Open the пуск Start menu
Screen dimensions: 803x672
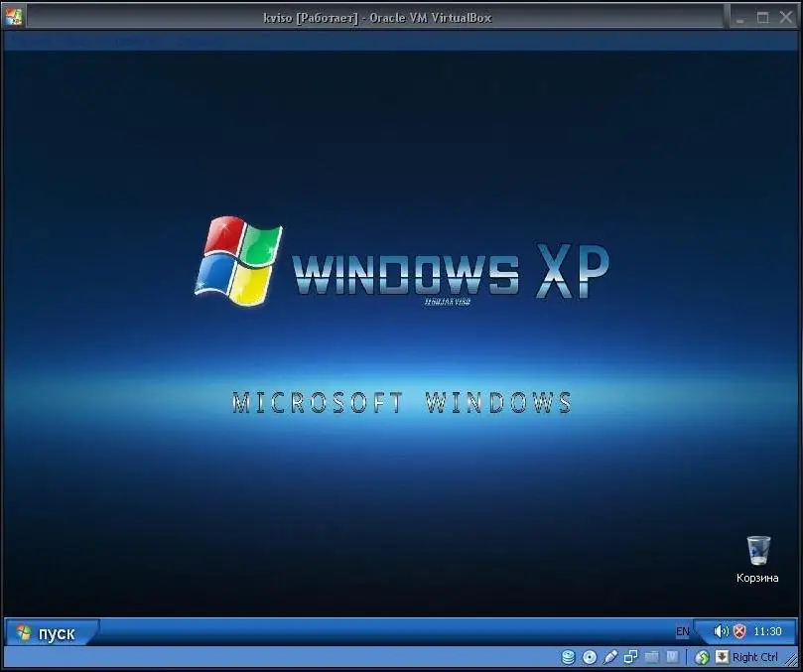pos(52,633)
